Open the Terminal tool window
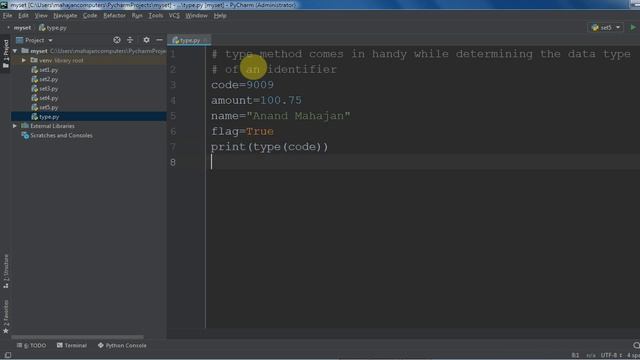Viewport: 640px width, 360px height. click(72, 345)
